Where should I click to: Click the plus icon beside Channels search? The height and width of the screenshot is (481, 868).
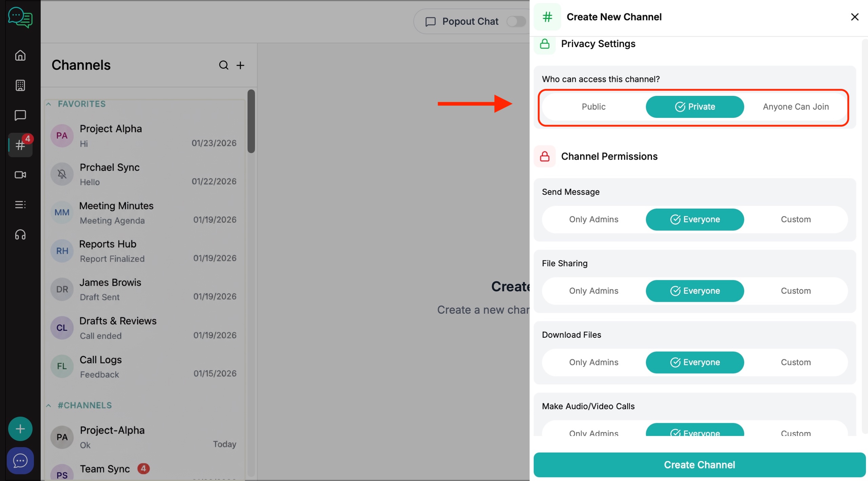[x=240, y=65]
